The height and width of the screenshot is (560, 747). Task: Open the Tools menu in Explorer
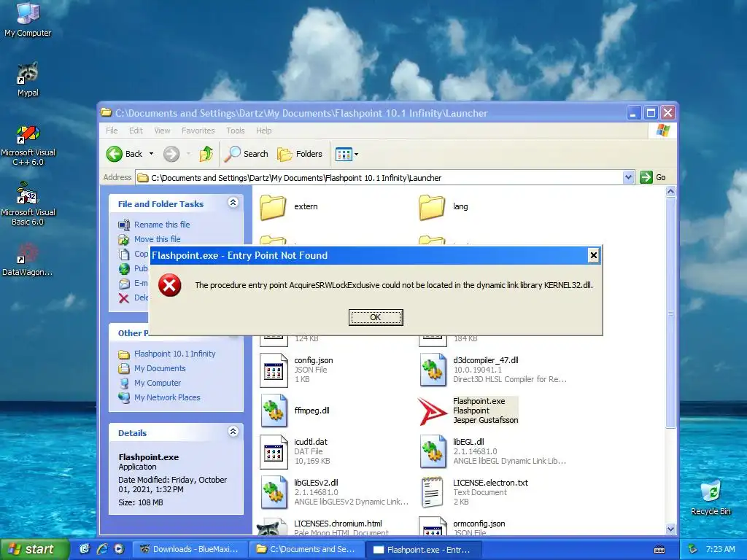(x=236, y=131)
